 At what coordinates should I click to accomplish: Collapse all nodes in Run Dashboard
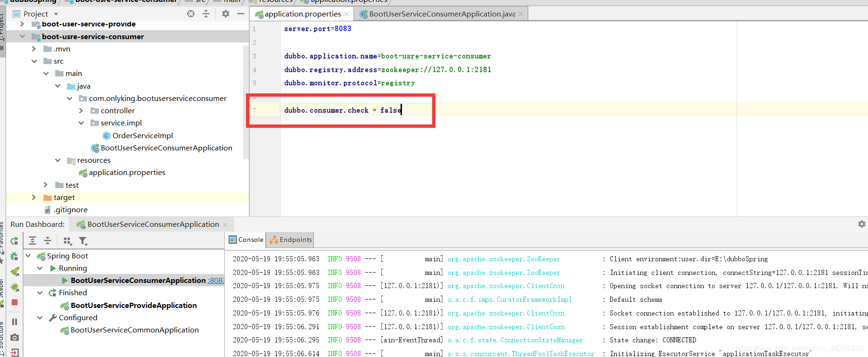(x=48, y=241)
